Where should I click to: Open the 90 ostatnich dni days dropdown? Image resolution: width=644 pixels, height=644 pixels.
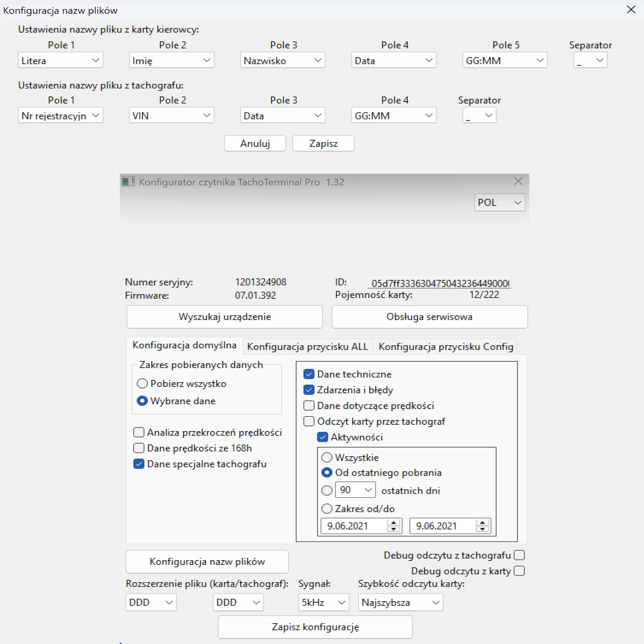point(355,490)
